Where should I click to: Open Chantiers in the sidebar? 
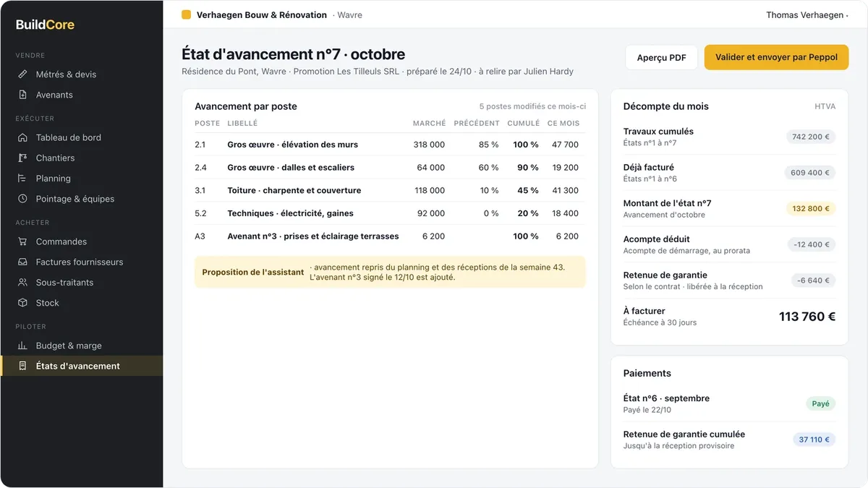[x=81, y=158]
